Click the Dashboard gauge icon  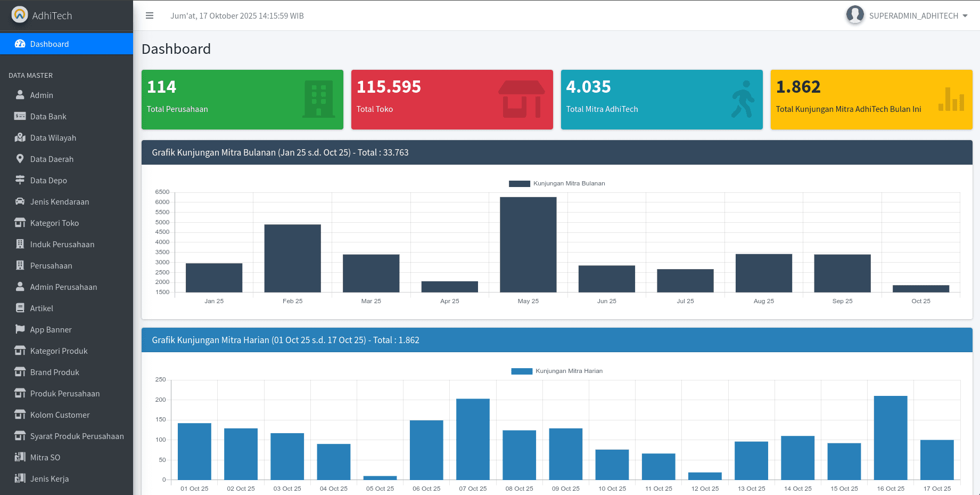coord(20,44)
